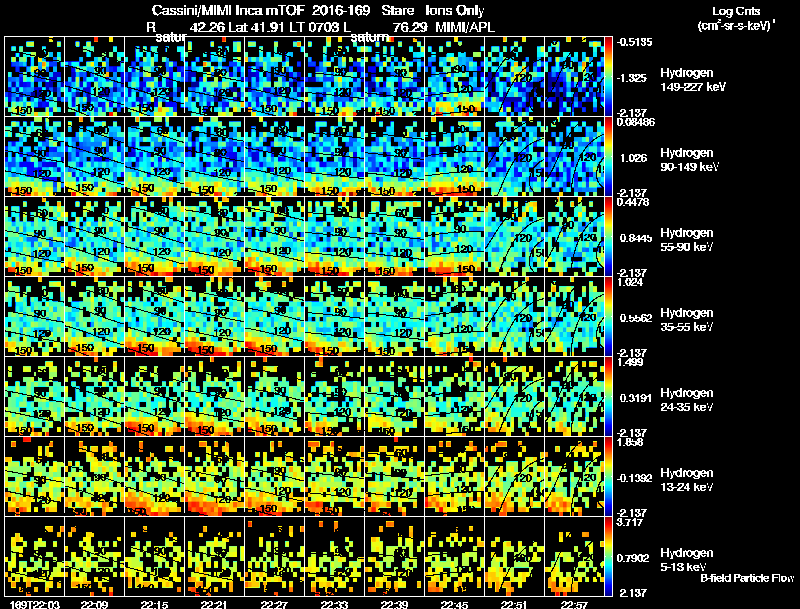
Task: Click the 'Hydrogen 55-90 keV' row label
Action: (x=687, y=240)
